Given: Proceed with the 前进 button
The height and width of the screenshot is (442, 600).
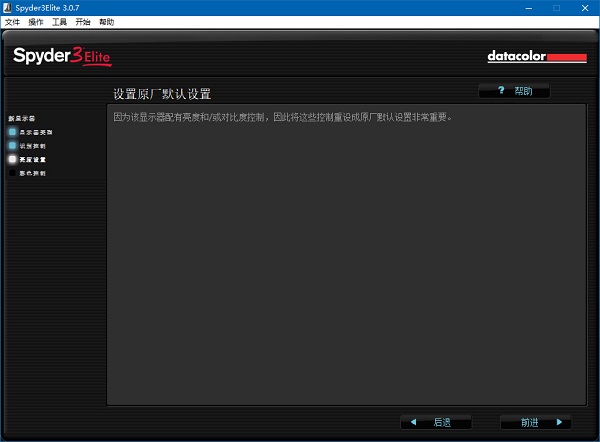Looking at the screenshot, I should [x=536, y=422].
